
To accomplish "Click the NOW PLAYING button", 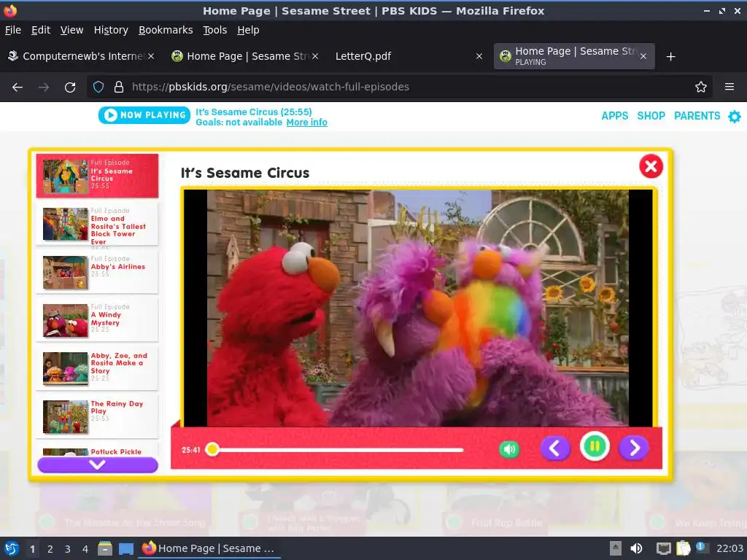I will click(x=144, y=114).
